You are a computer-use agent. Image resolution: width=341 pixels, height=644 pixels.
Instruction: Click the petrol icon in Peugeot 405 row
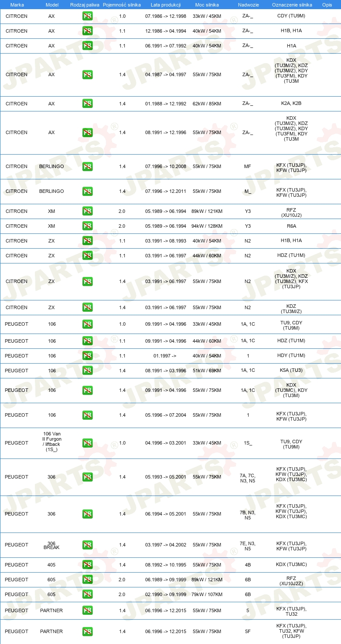click(x=87, y=565)
